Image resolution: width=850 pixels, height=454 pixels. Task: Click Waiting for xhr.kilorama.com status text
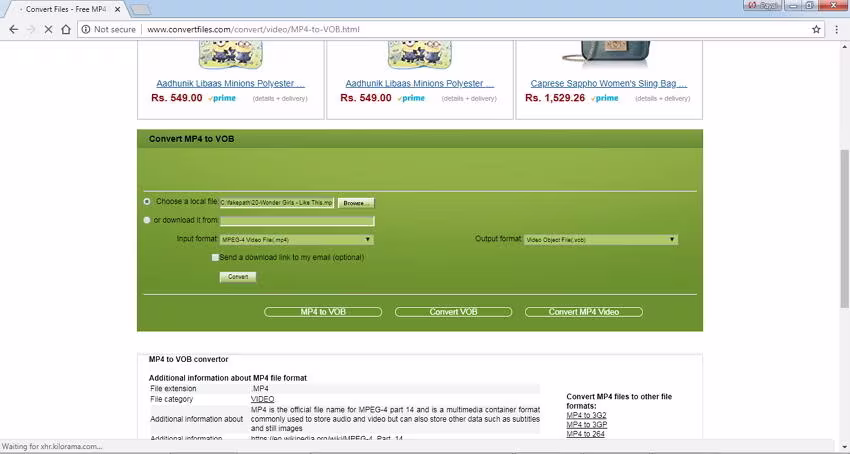[52, 446]
